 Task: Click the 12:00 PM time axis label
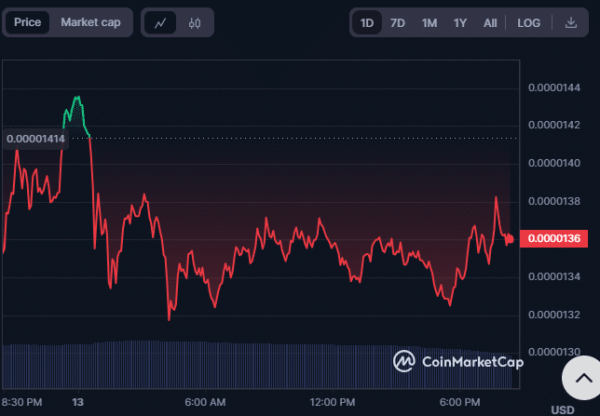point(332,402)
